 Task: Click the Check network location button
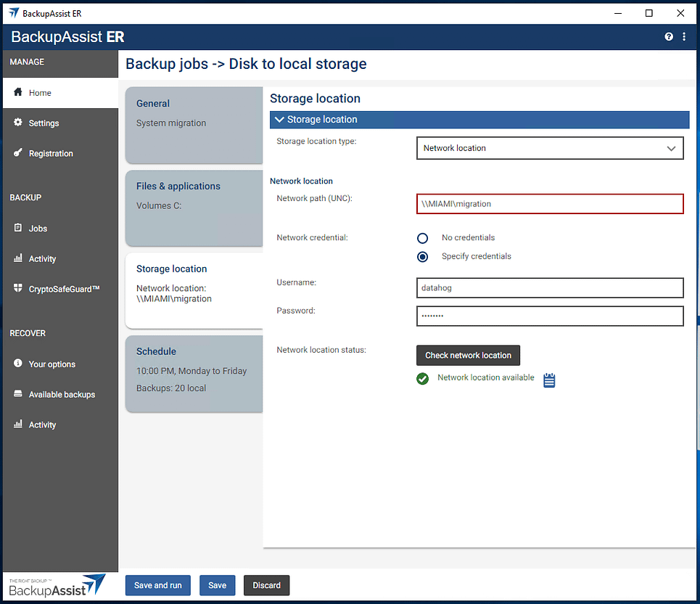(468, 356)
